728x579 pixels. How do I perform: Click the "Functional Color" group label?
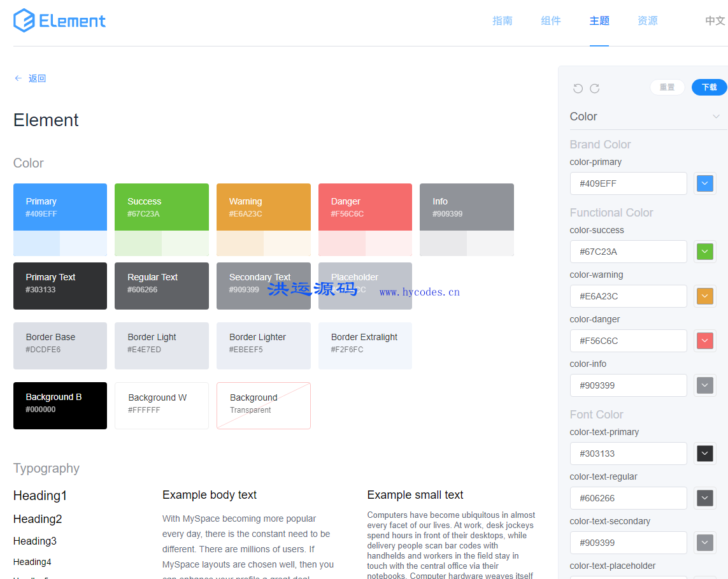coord(611,213)
